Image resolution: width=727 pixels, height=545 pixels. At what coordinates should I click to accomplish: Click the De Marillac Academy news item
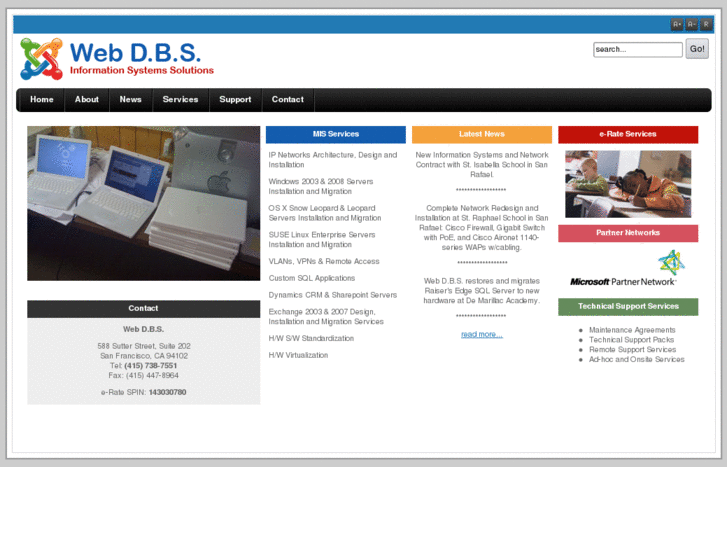(x=482, y=291)
